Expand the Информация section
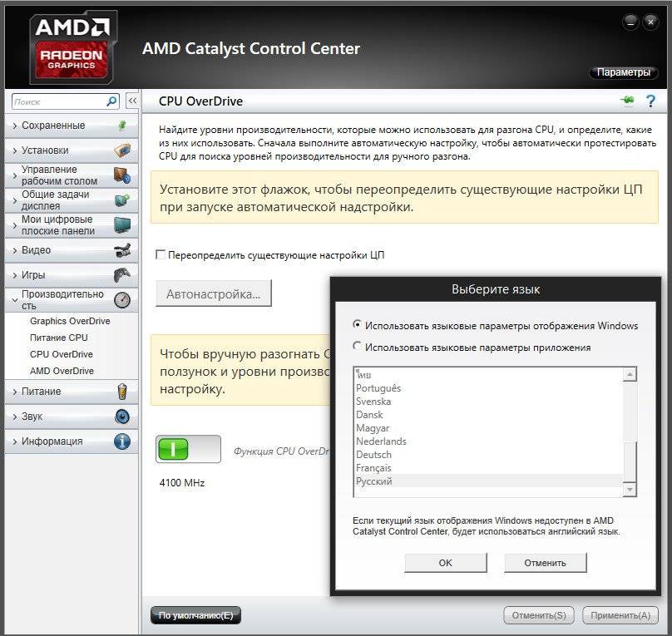 point(72,441)
